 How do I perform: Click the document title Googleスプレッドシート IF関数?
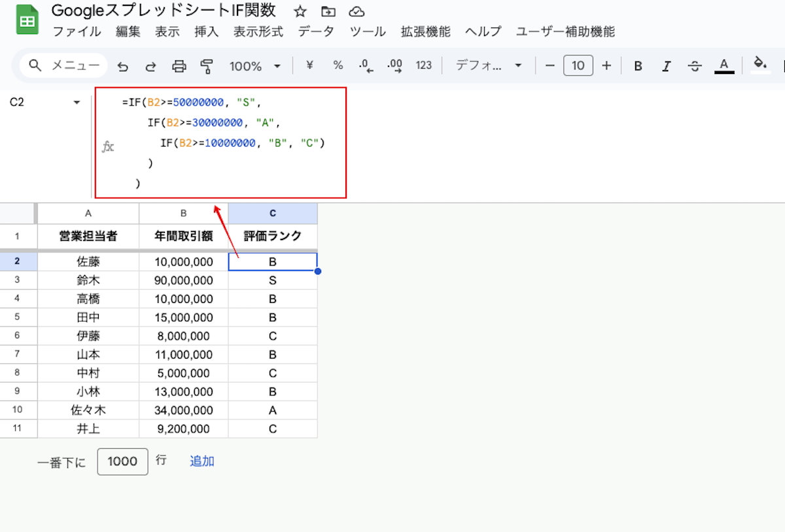tap(164, 11)
